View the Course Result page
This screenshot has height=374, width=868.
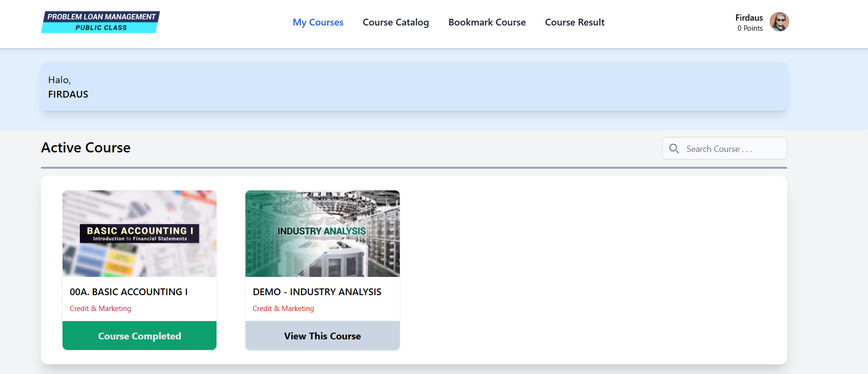[x=574, y=22]
